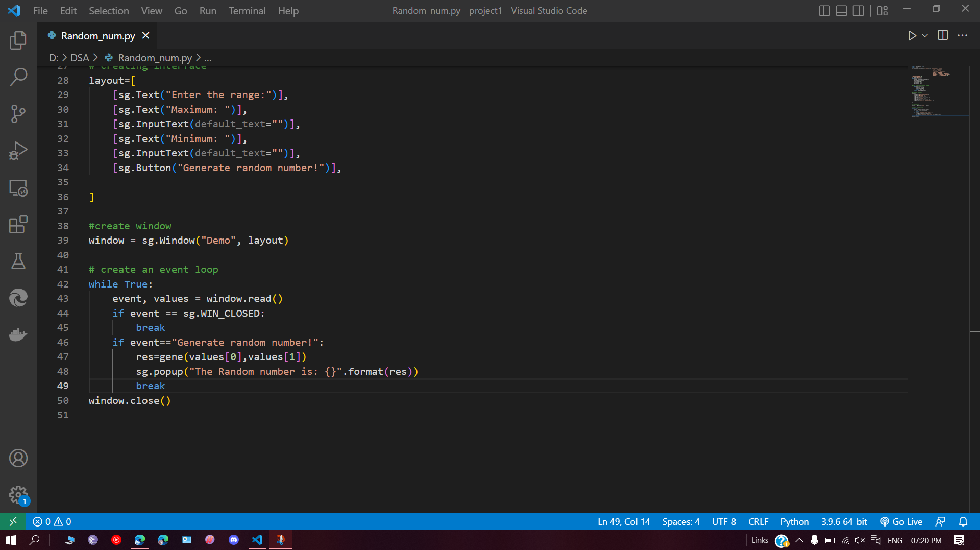Open the remote window indicator in status bar
The image size is (980, 550).
[13, 521]
